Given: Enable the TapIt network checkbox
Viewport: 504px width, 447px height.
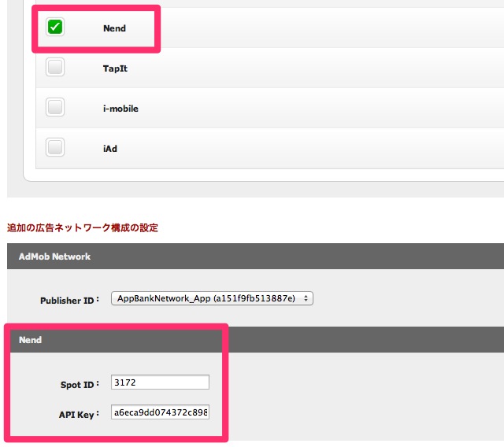Looking at the screenshot, I should tap(55, 67).
